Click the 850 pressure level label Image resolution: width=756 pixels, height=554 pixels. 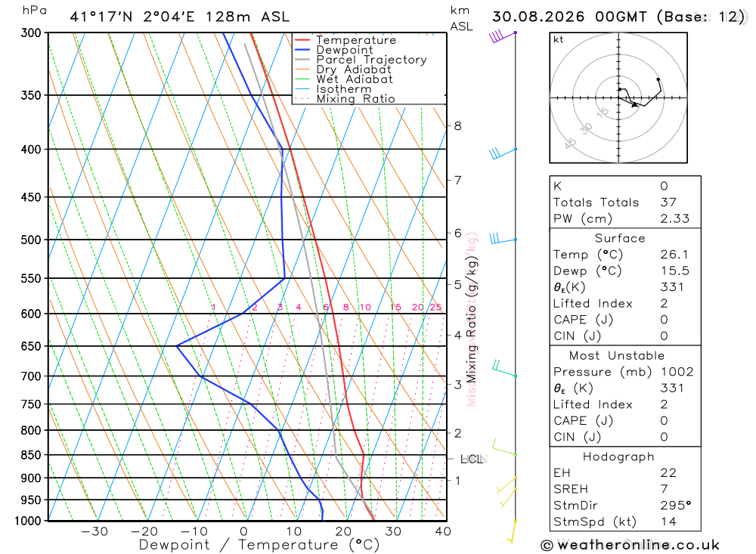[31, 455]
